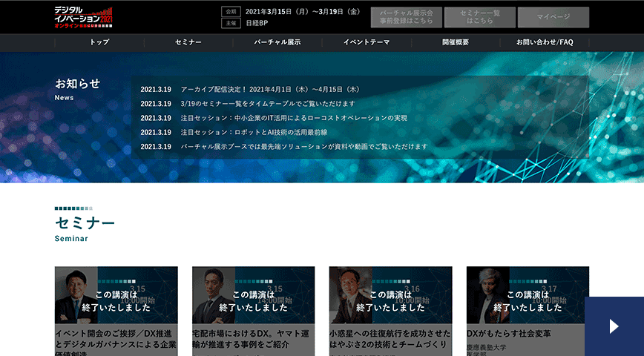Open the DXがもたらす社会変革 seminar thumbnail
This screenshot has width=644, height=356.
click(x=528, y=294)
